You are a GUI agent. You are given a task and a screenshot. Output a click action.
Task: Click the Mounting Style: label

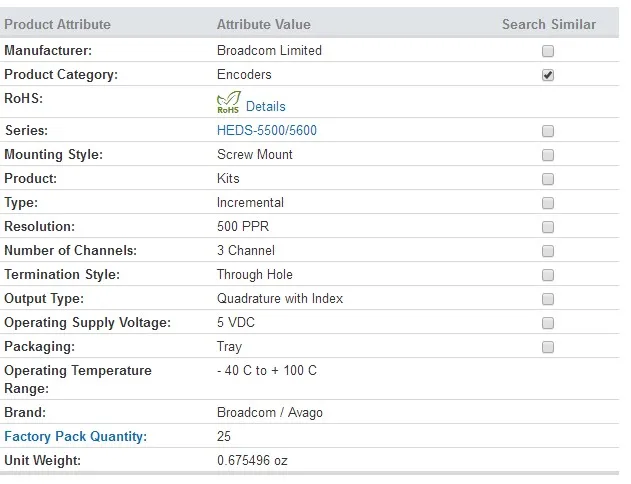pyautogui.click(x=54, y=155)
